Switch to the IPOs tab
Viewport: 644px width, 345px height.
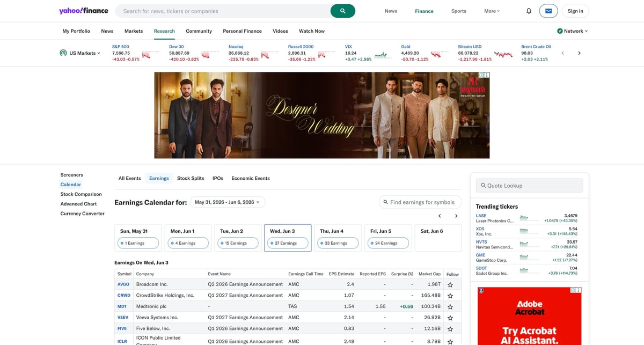tap(218, 178)
